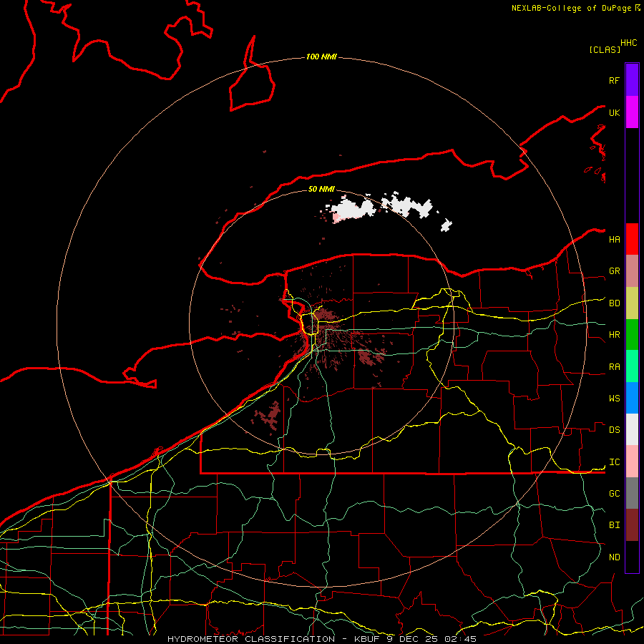This screenshot has height=644, width=644.
Task: Click the GC legend label
Action: [614, 493]
